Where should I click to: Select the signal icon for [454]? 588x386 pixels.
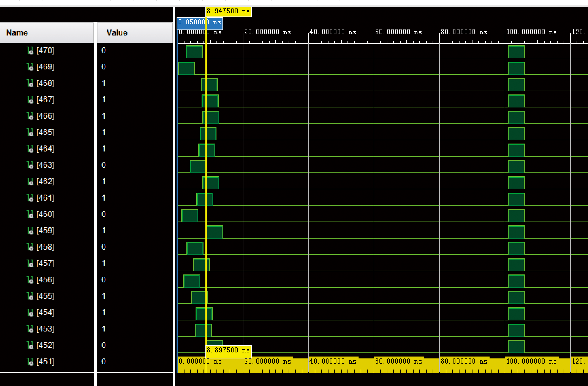[x=30, y=312]
